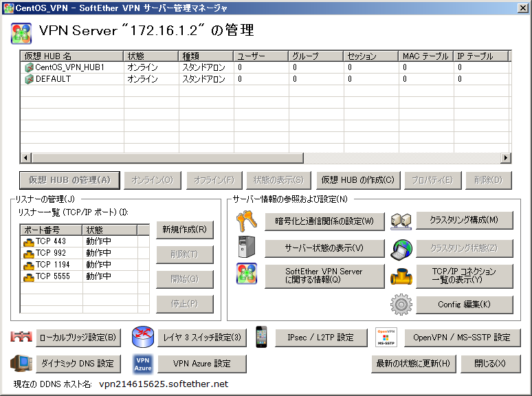This screenshot has width=532, height=396.
Task: Sort by ユーザー column header
Action: coord(261,56)
